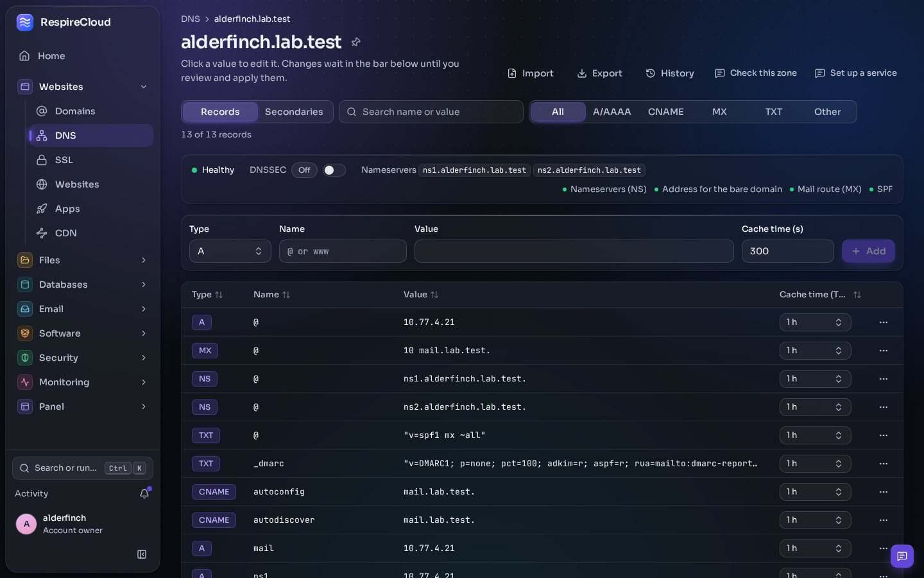Click the new record Value input

[x=574, y=251]
